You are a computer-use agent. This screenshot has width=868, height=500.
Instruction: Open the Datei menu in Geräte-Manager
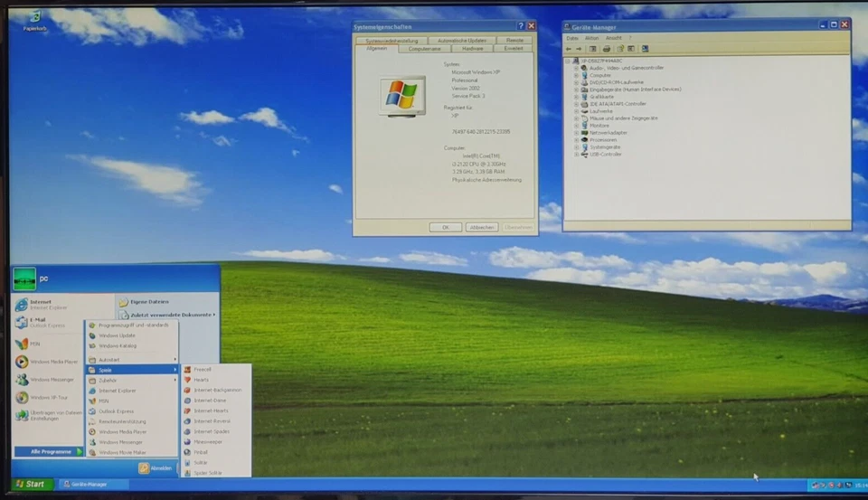click(571, 38)
